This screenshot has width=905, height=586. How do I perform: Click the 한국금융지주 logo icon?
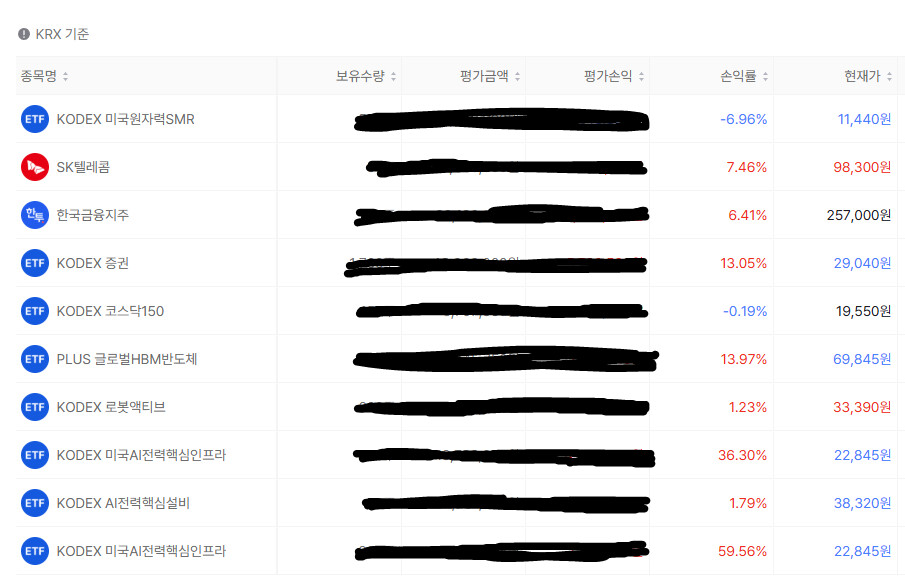35,215
